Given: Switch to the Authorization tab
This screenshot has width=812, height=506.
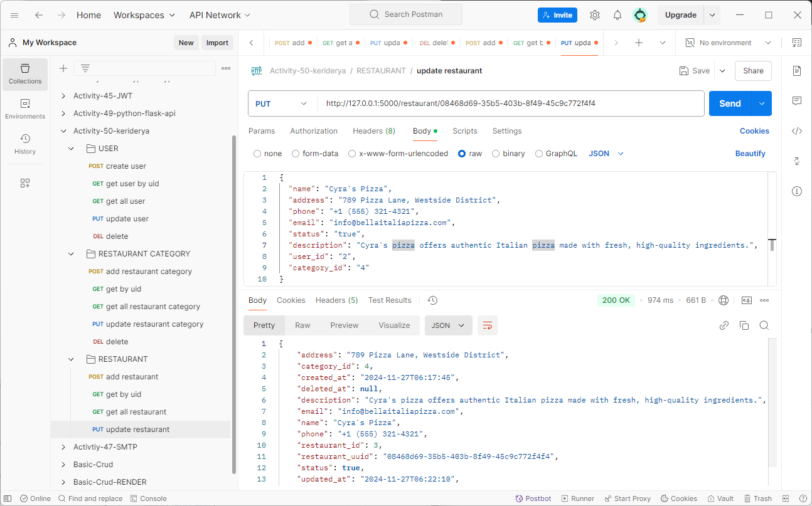Looking at the screenshot, I should point(314,131).
